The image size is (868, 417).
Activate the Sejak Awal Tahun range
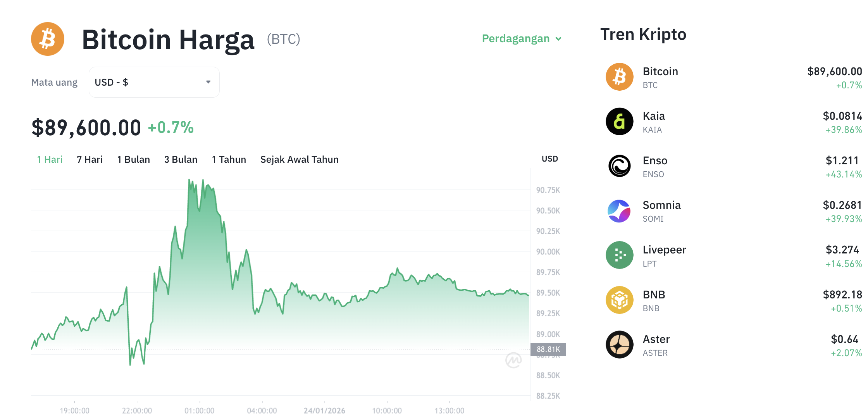[299, 159]
